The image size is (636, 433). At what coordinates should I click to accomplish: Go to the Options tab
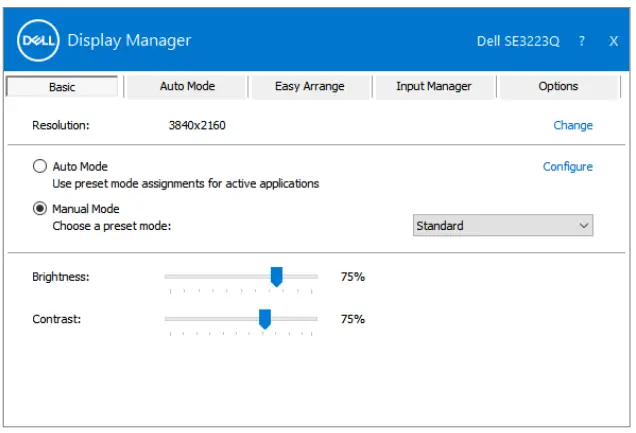point(559,86)
